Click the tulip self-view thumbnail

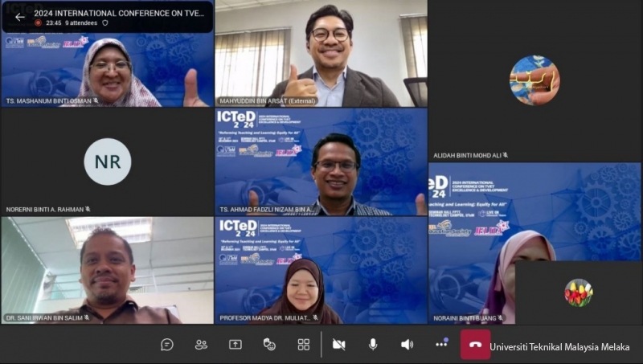578,292
